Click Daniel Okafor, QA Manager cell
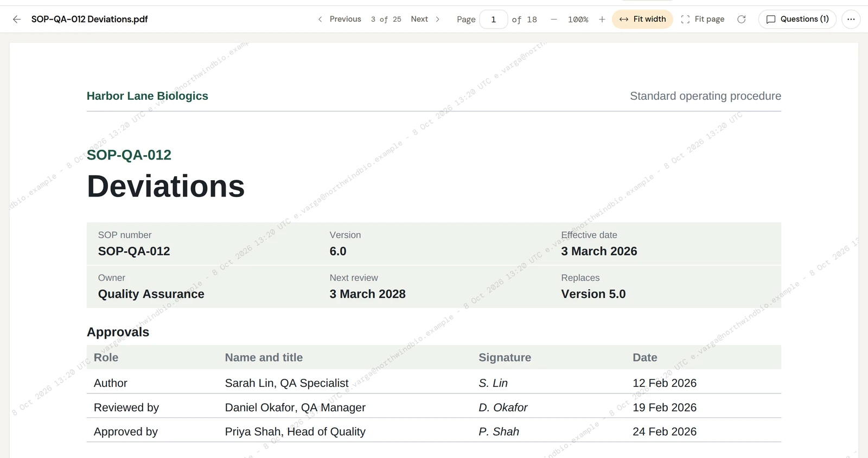The width and height of the screenshot is (868, 458). coord(295,408)
